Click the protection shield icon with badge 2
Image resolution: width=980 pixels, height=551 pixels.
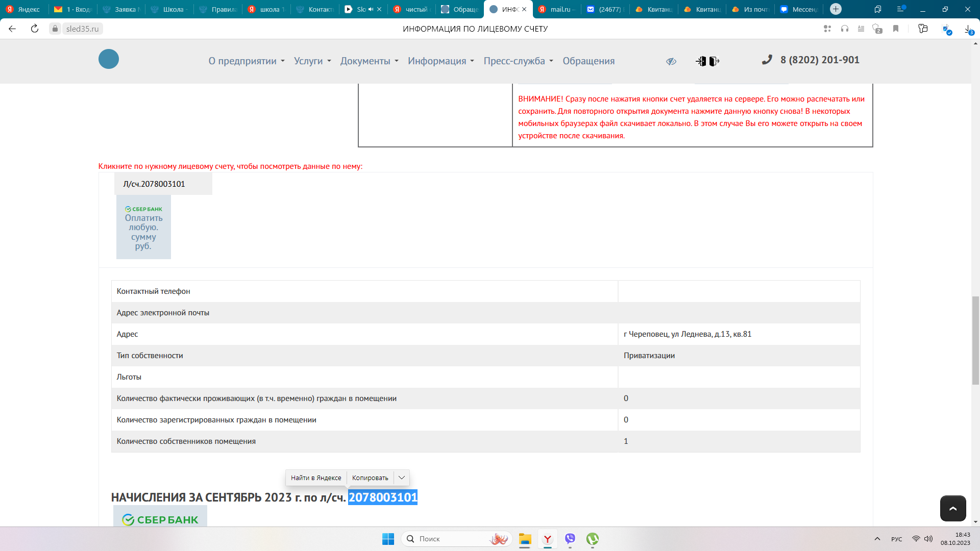click(x=877, y=29)
